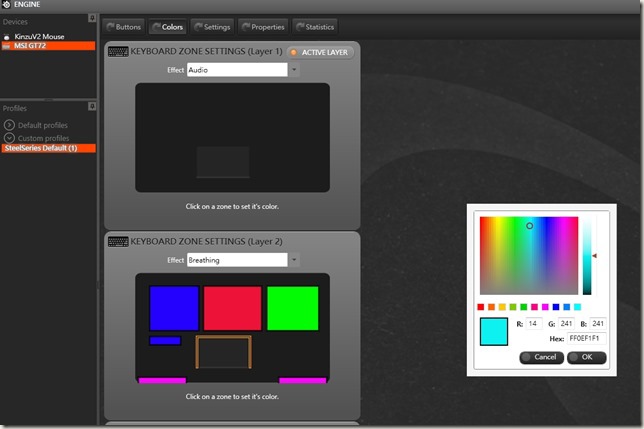The width and height of the screenshot is (644, 429).
Task: Click the R value field
Action: point(534,324)
